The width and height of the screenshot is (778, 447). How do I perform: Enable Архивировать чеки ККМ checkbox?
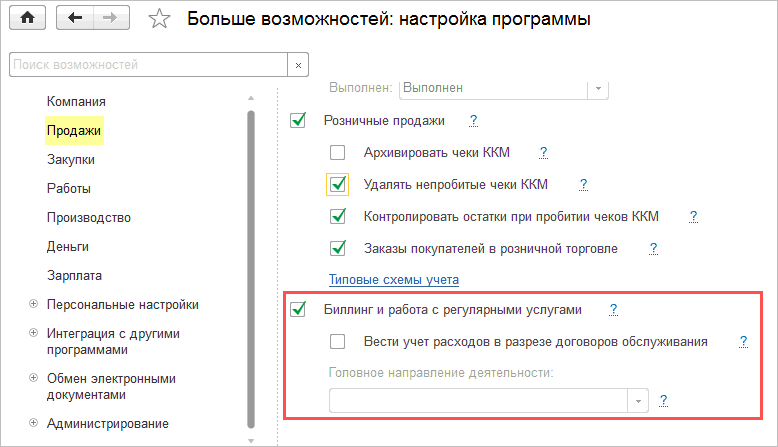(337, 153)
